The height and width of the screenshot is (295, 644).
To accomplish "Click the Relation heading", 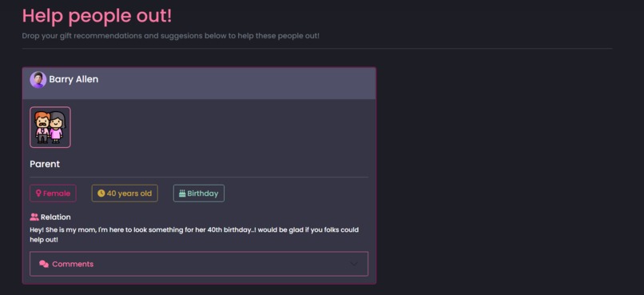I will 55,217.
